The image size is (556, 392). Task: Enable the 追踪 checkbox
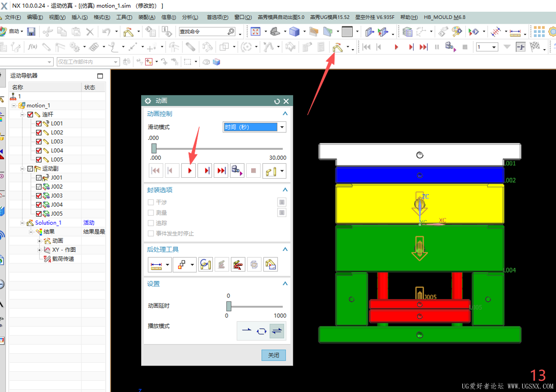(151, 223)
